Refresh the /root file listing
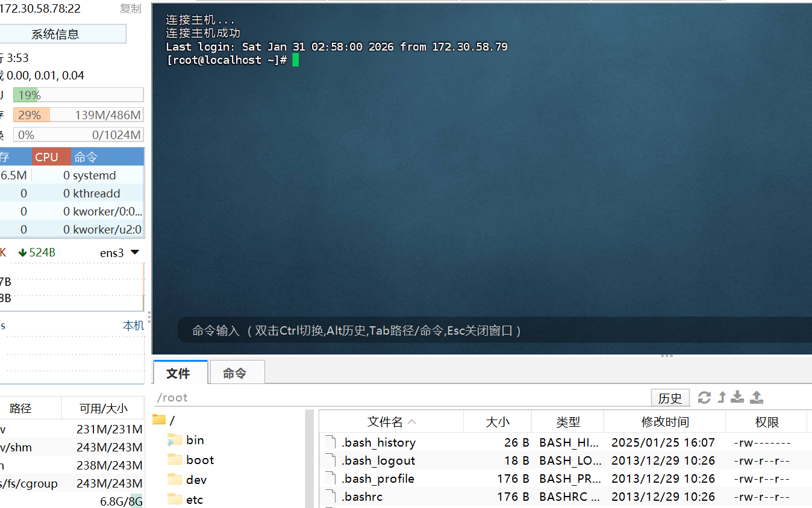This screenshot has height=508, width=812. (x=704, y=397)
